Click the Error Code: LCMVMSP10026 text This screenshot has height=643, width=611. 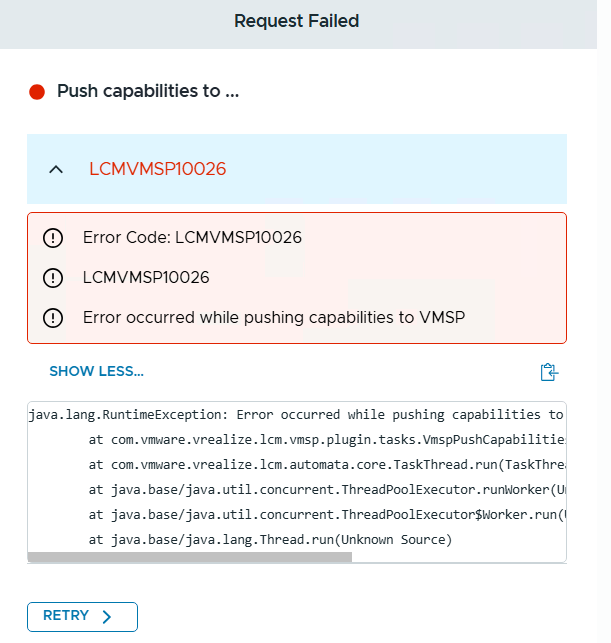click(192, 238)
